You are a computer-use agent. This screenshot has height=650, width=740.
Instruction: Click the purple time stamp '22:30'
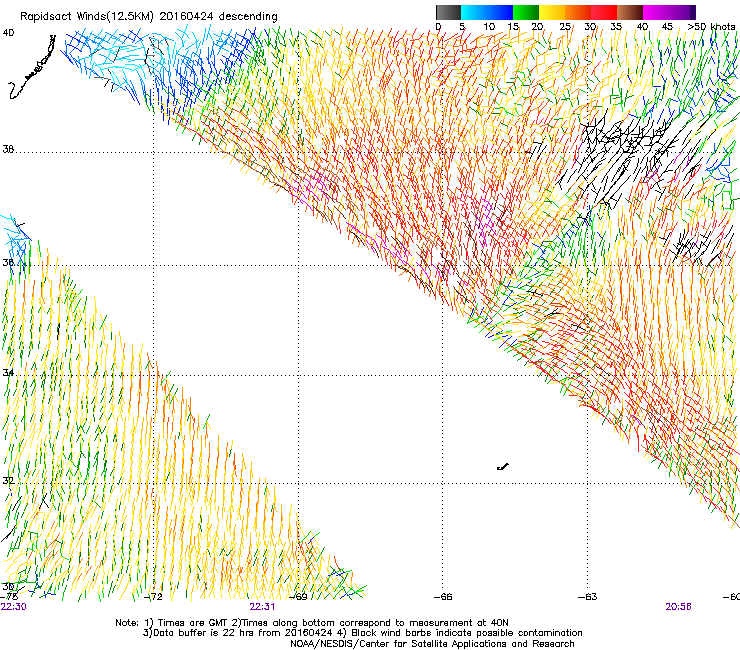tap(14, 607)
